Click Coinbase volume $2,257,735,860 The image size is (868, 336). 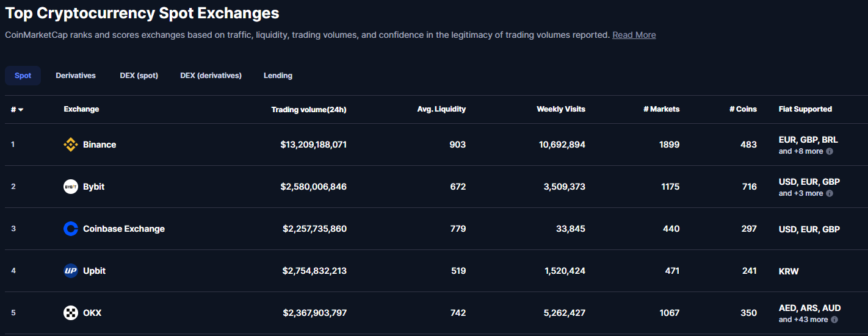[315, 229]
